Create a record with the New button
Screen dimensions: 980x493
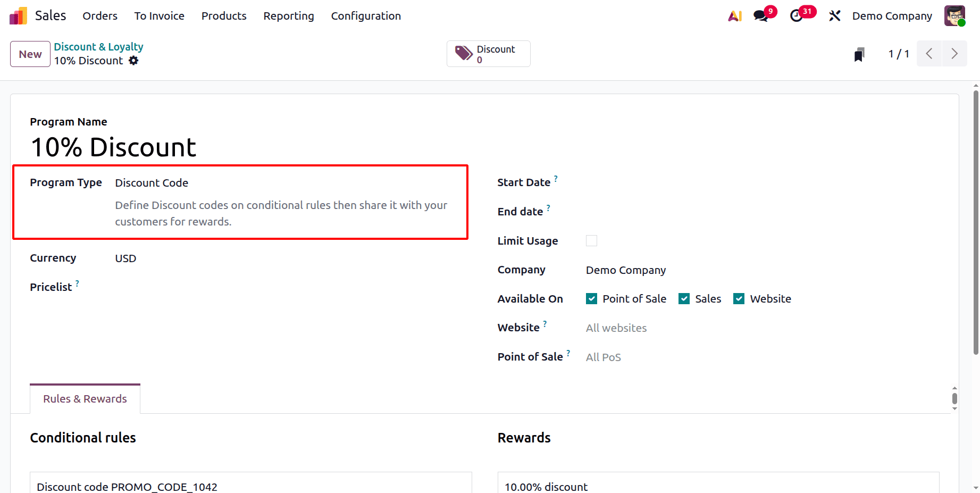click(30, 54)
